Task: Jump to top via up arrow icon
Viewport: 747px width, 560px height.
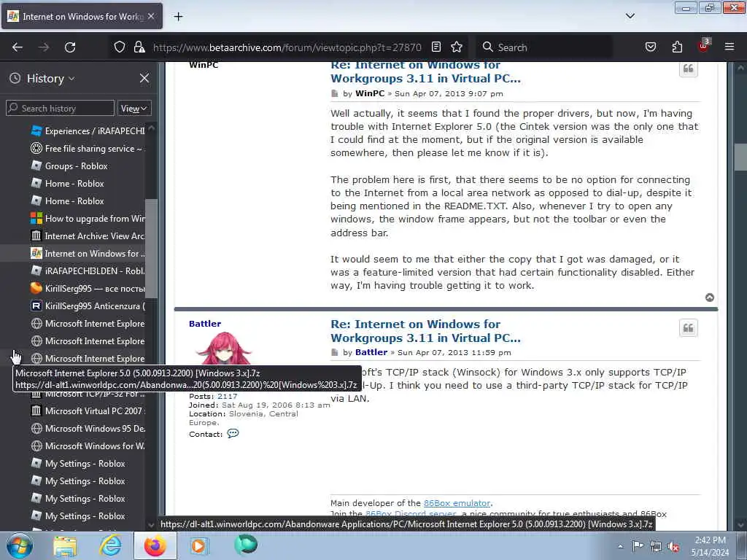Action: 709,297
